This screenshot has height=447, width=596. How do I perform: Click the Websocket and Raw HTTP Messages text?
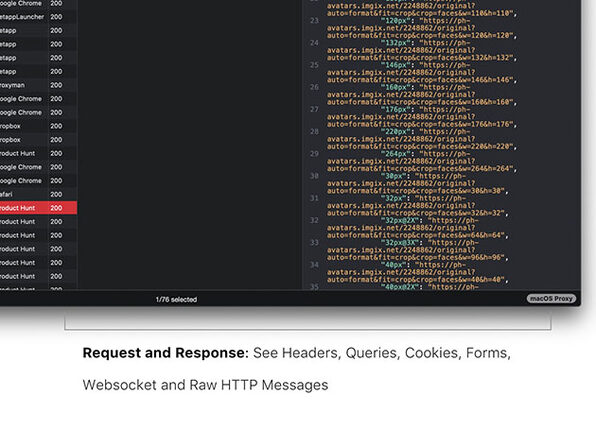205,385
